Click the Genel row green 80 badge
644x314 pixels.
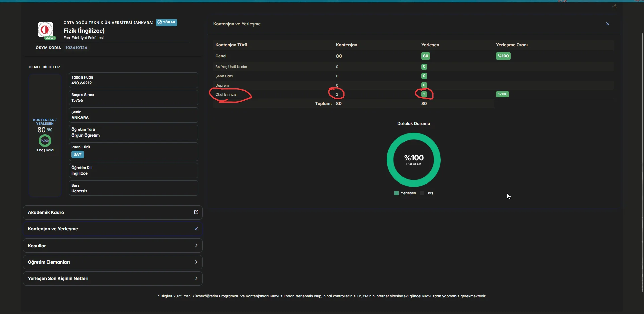tap(426, 56)
